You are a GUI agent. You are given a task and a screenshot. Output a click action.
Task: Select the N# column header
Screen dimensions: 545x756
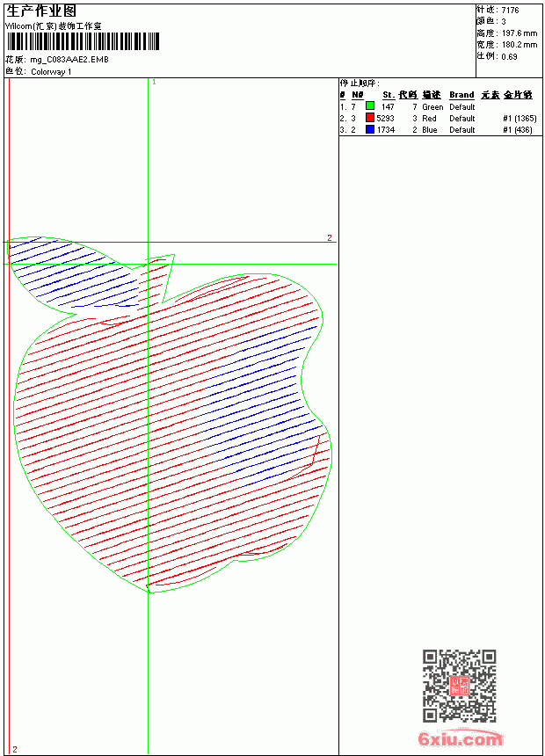(x=358, y=95)
